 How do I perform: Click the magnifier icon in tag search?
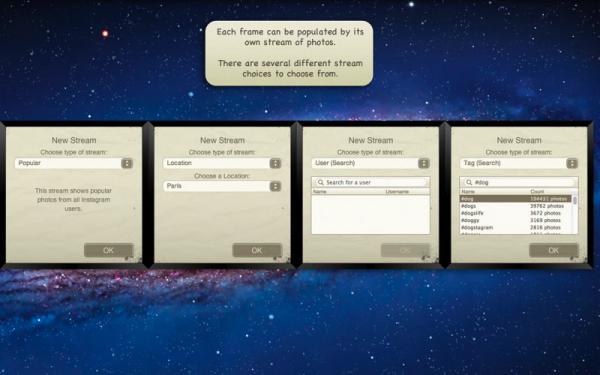coord(469,183)
